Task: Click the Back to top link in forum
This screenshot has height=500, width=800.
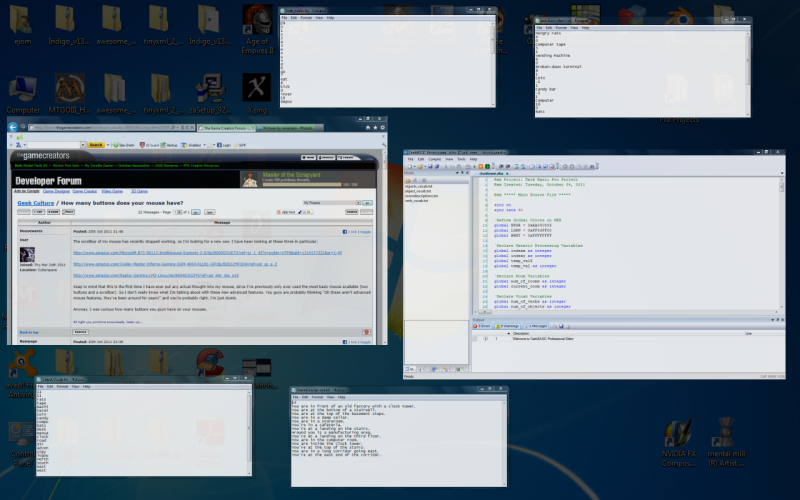Action: point(29,332)
